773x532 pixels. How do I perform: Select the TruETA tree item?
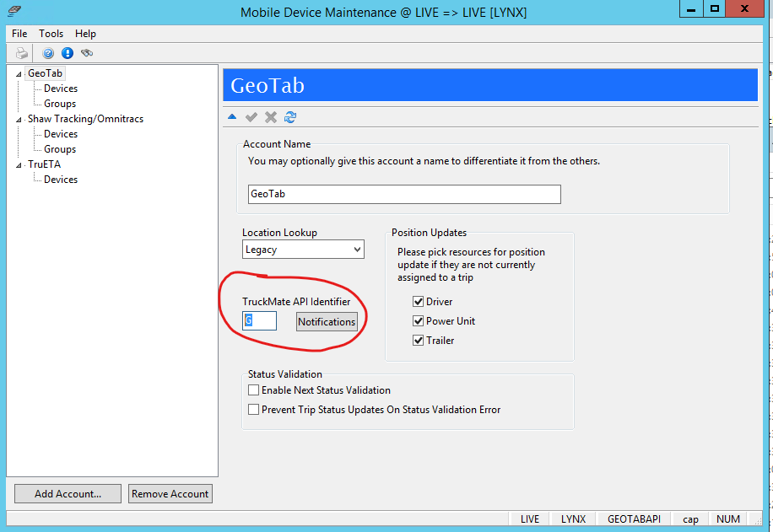pyautogui.click(x=45, y=164)
